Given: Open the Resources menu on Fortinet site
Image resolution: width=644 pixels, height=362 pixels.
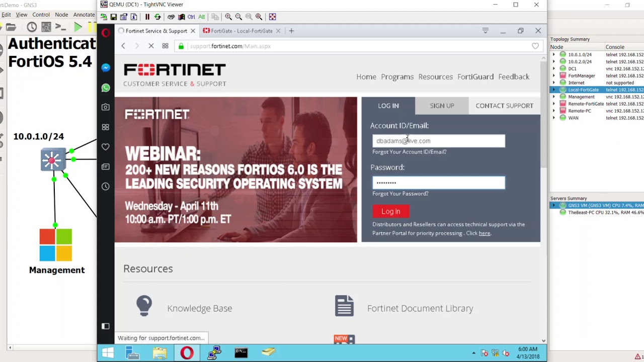Looking at the screenshot, I should point(436,77).
